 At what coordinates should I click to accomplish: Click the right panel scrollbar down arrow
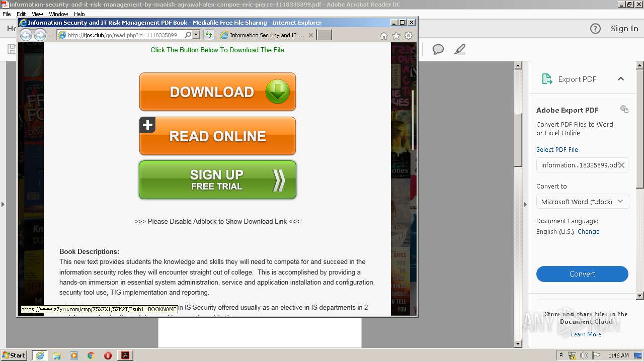point(640,296)
